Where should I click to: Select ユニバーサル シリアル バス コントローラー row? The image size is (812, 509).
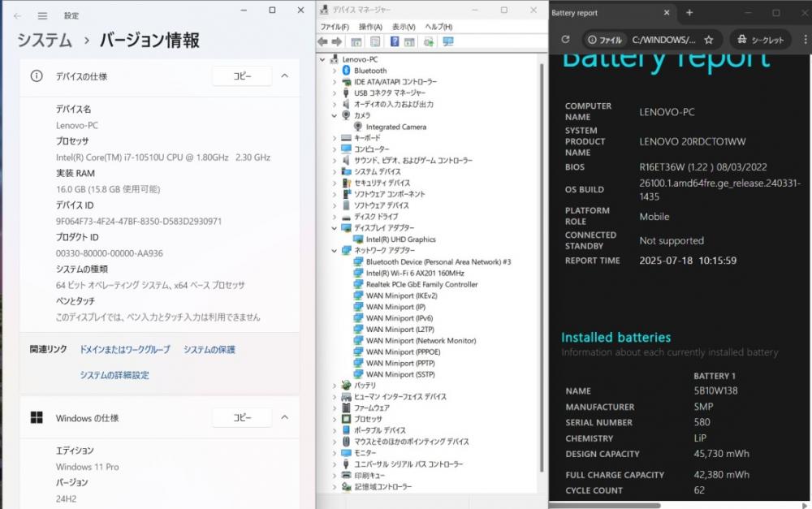pyautogui.click(x=408, y=464)
